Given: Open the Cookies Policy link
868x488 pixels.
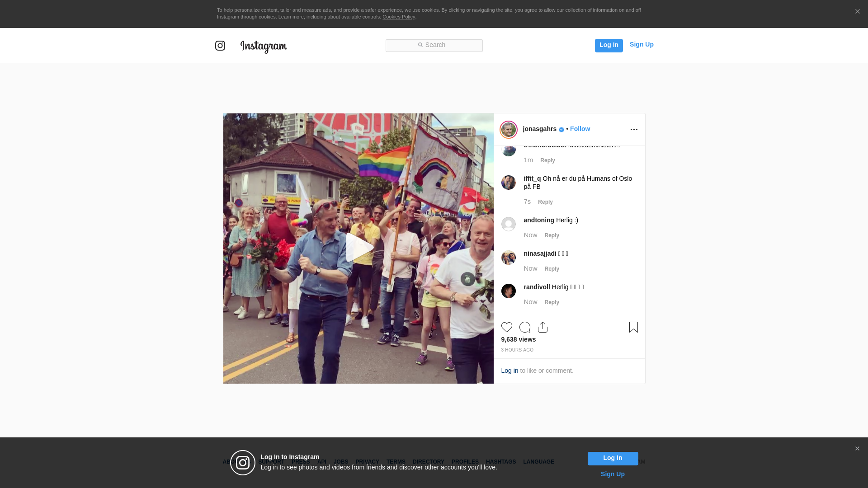Looking at the screenshot, I should tap(398, 17).
